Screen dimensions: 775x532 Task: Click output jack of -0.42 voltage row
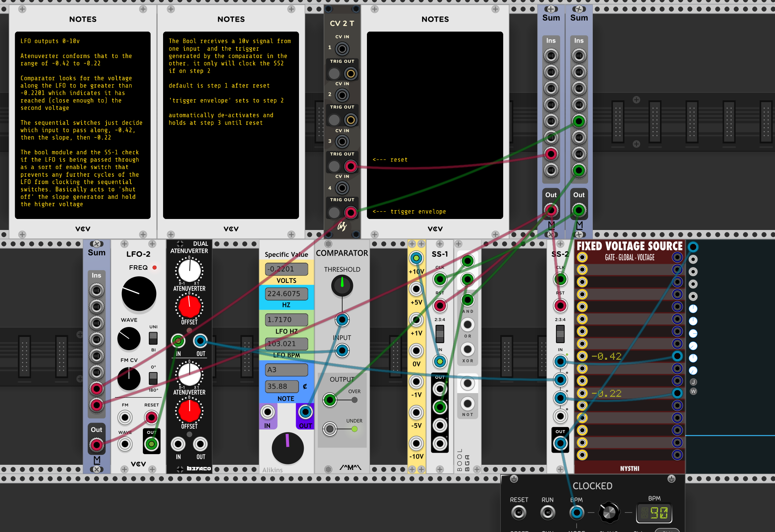tap(677, 356)
